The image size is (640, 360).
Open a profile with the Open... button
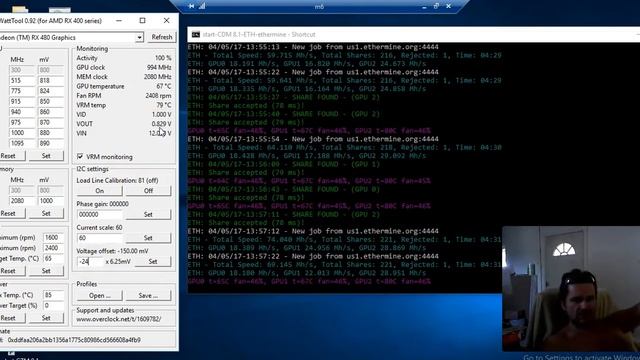[x=100, y=296]
